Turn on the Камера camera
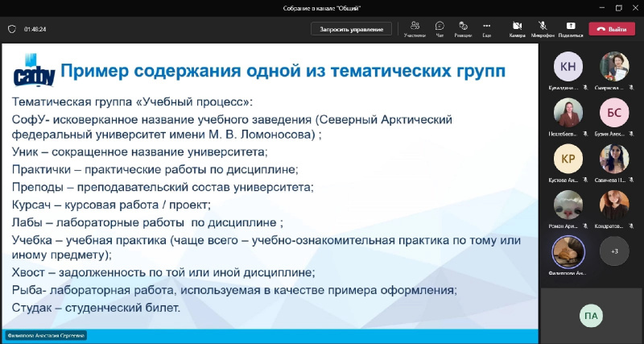This screenshot has height=344, width=644. [x=517, y=29]
